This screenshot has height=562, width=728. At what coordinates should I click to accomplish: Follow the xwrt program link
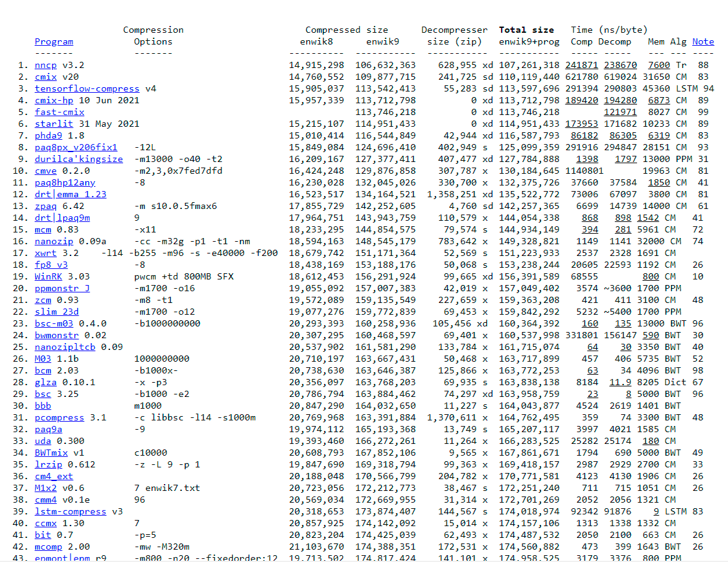tap(46, 253)
